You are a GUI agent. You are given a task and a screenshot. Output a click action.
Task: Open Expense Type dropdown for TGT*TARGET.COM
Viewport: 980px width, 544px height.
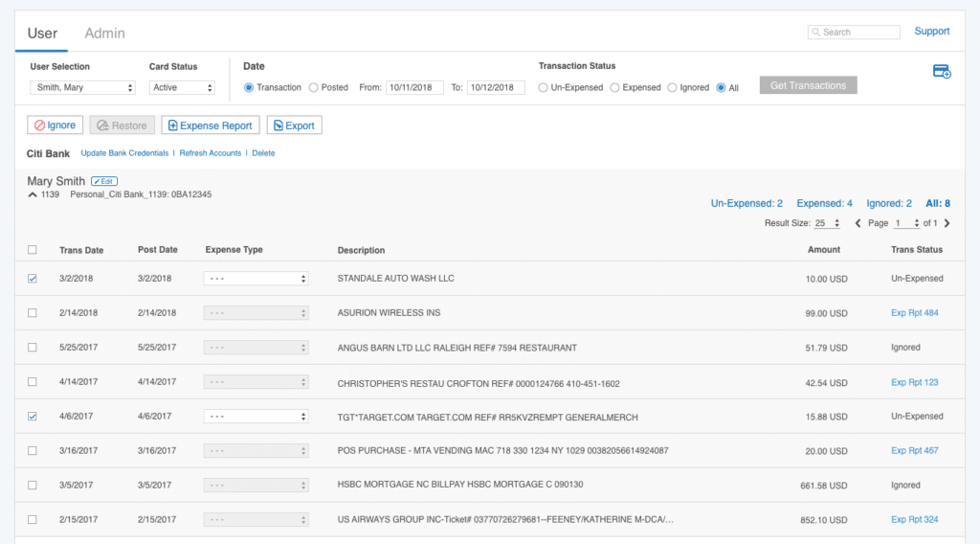[x=256, y=416]
